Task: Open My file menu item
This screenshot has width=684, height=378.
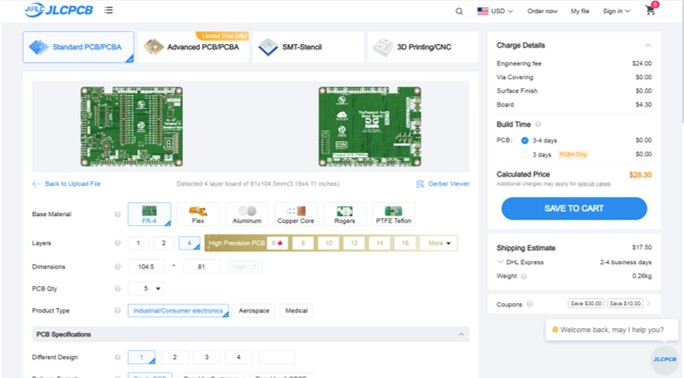Action: [580, 11]
